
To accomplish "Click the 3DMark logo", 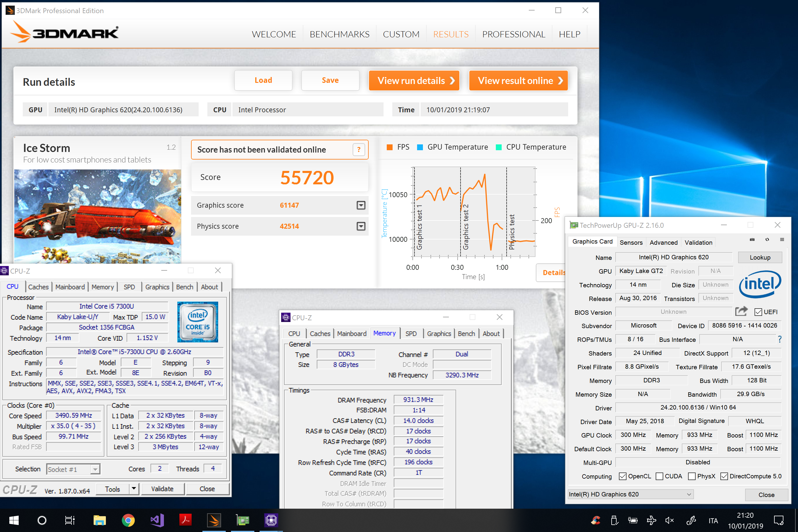I will [64, 32].
